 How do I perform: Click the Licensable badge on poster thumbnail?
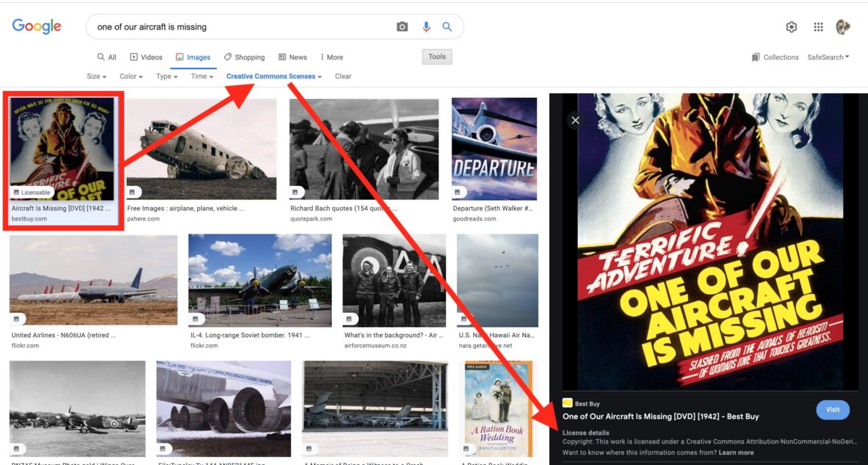tap(32, 192)
